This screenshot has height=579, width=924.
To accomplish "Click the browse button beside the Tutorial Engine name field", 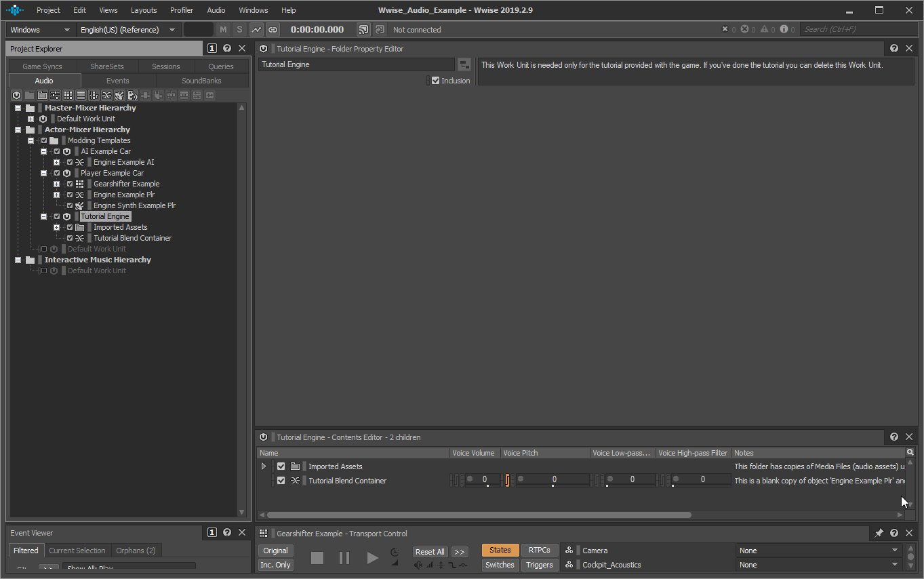I will pos(464,64).
